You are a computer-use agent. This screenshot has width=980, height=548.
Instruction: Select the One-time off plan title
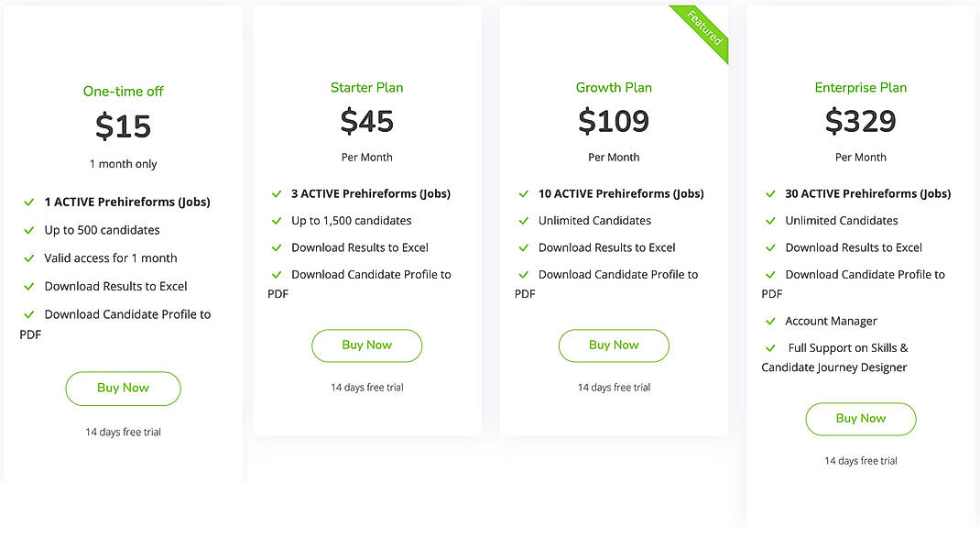[123, 91]
